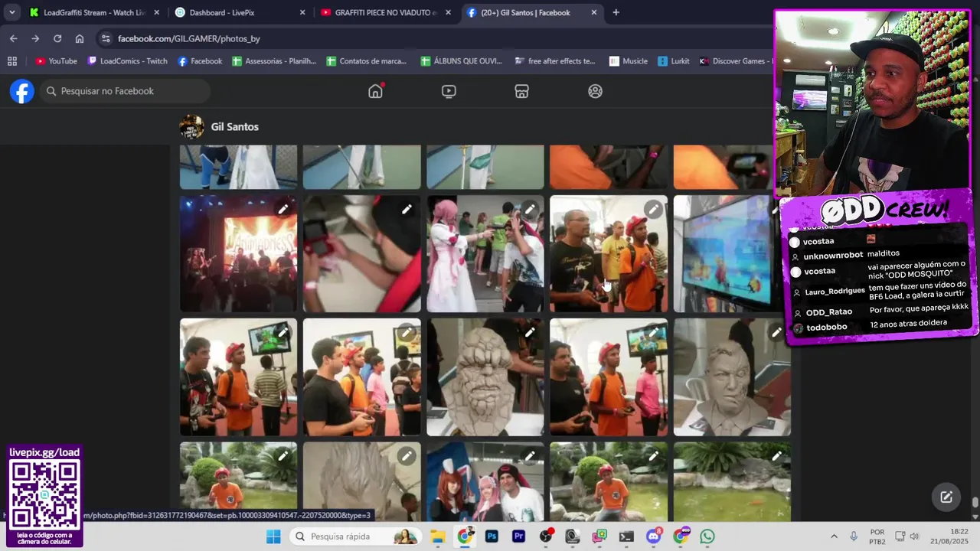Click the browser address bar URL
This screenshot has width=980, height=551.
(x=189, y=38)
